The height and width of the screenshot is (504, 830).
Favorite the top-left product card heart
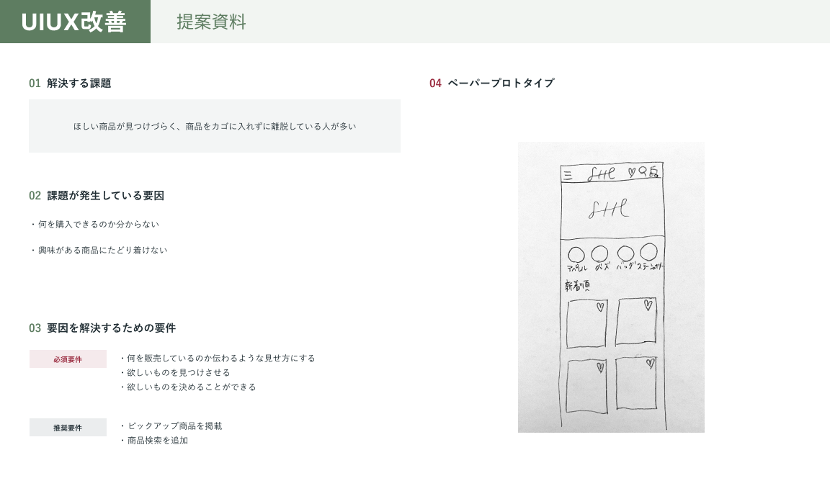click(x=599, y=307)
